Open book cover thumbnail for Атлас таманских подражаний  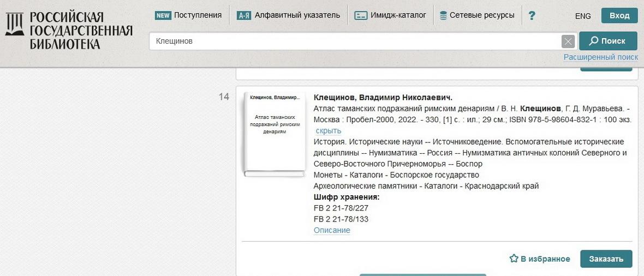[275, 134]
